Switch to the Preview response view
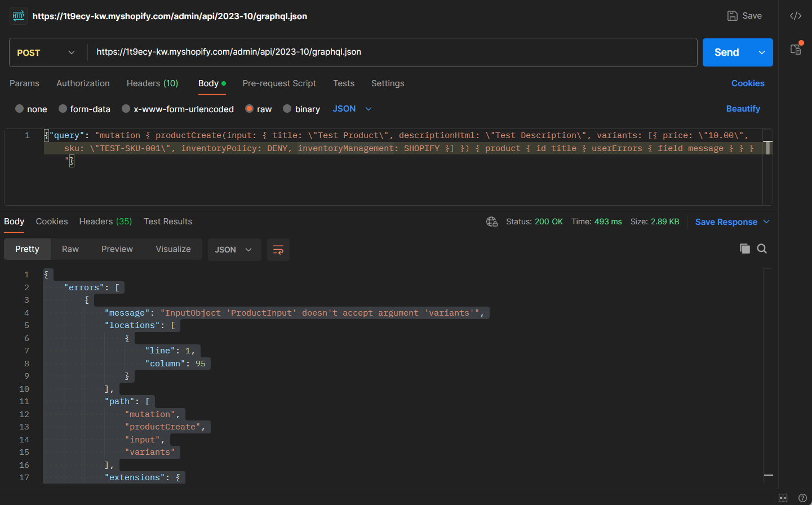This screenshot has height=505, width=812. pos(117,249)
